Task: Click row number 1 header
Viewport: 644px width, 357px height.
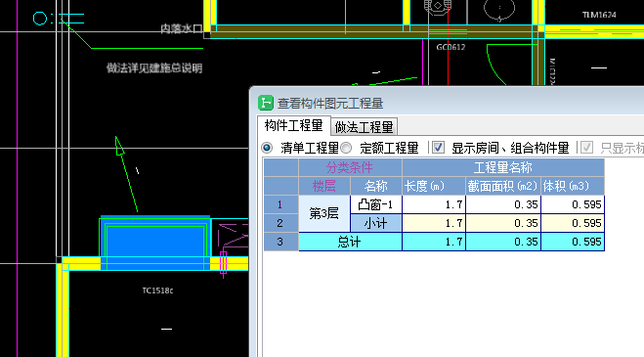Action: pos(280,204)
